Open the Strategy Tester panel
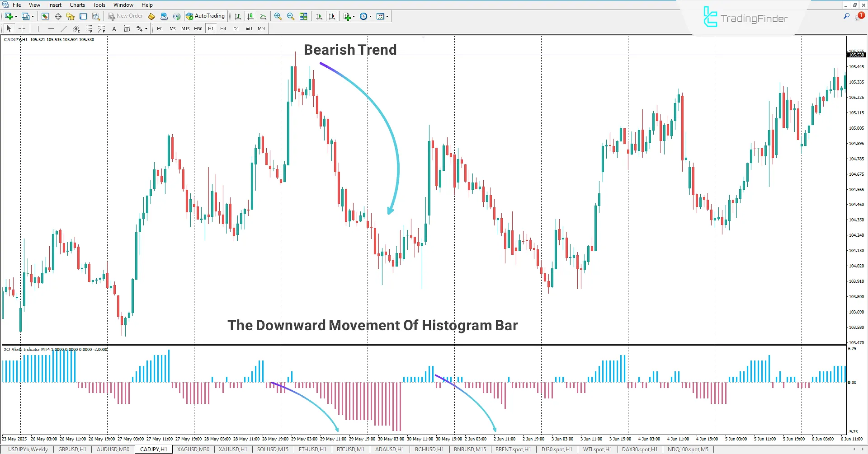 pyautogui.click(x=95, y=16)
